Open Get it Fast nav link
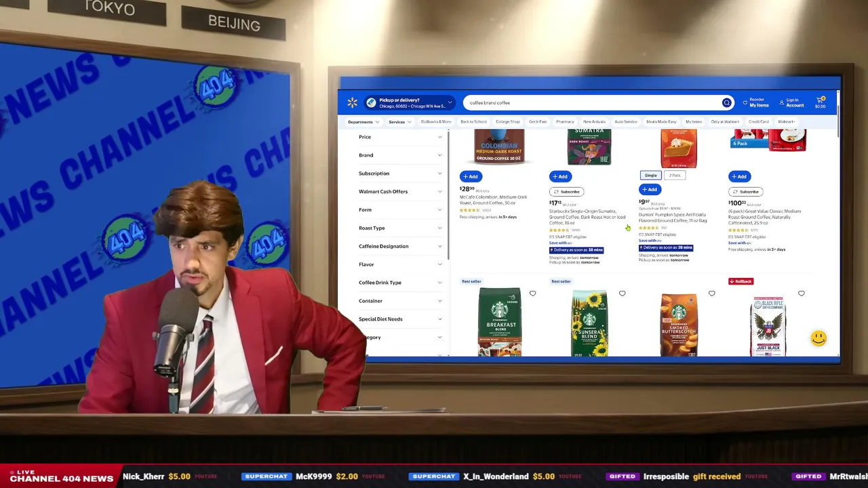The height and width of the screenshot is (488, 868). point(538,122)
